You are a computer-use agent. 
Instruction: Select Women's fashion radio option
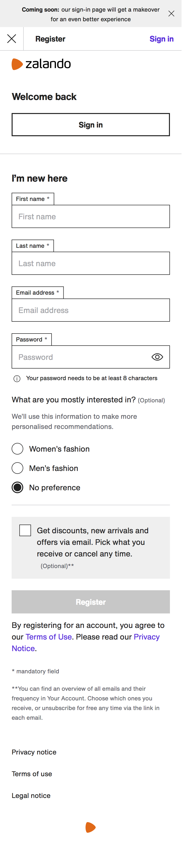pyautogui.click(x=18, y=449)
